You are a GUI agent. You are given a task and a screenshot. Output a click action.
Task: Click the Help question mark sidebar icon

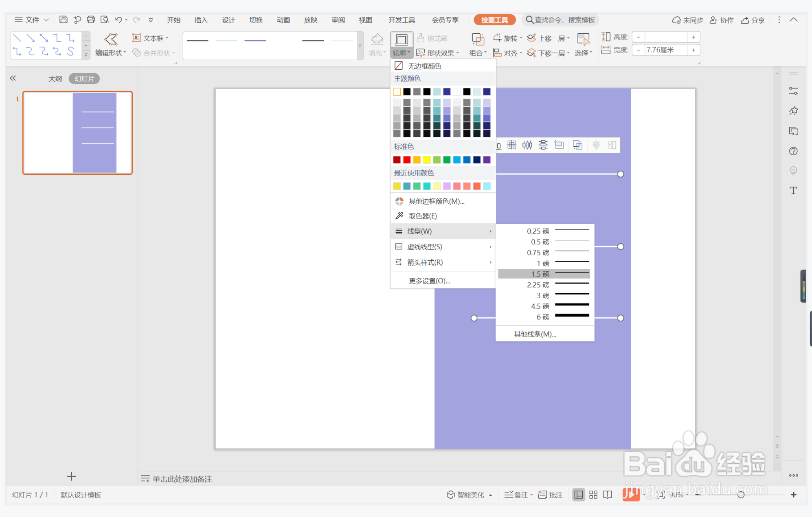point(793,151)
